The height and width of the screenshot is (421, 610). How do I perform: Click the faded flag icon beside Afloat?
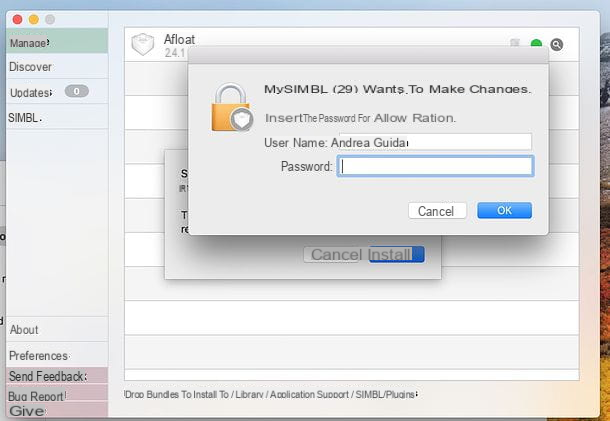pyautogui.click(x=515, y=42)
